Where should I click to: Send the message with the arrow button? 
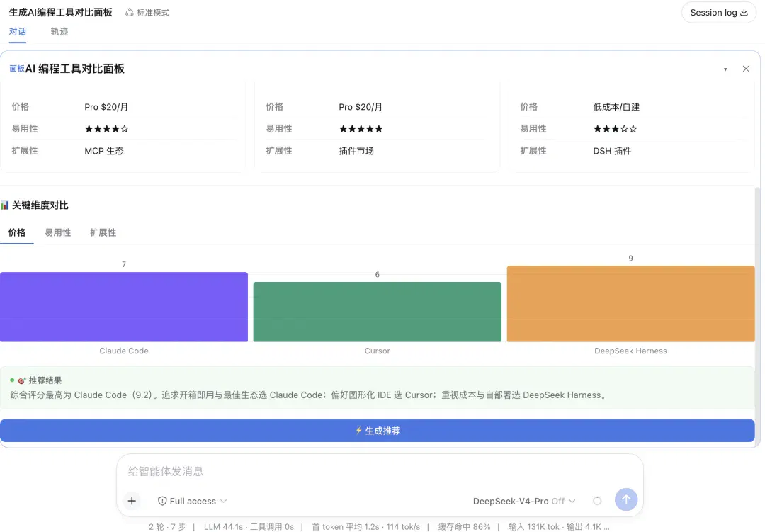[626, 500]
